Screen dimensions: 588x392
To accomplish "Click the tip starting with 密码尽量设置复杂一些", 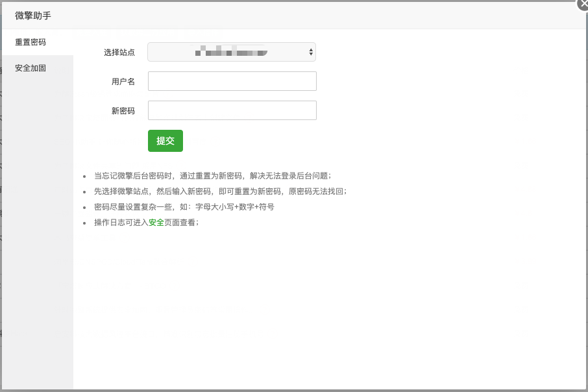I will point(184,206).
